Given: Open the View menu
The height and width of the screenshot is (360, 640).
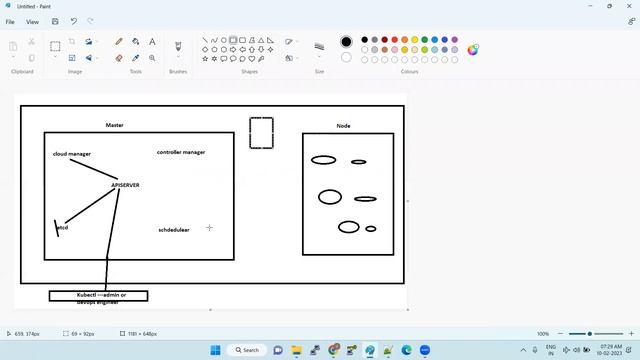Looking at the screenshot, I should pos(33,22).
